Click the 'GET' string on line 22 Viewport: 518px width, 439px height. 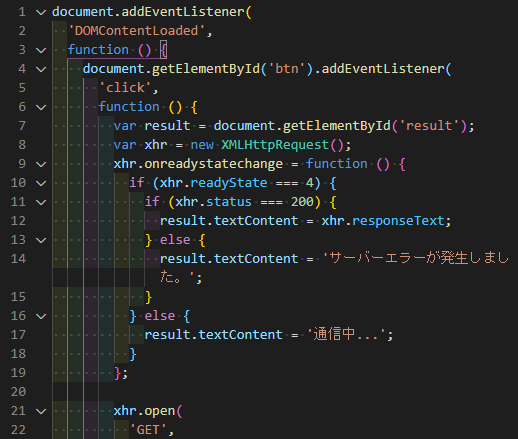tap(148, 430)
